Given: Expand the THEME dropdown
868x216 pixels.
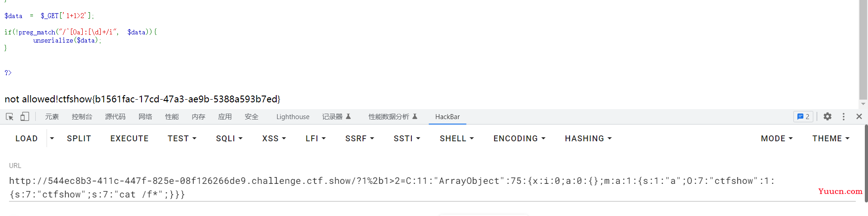Looking at the screenshot, I should (831, 139).
